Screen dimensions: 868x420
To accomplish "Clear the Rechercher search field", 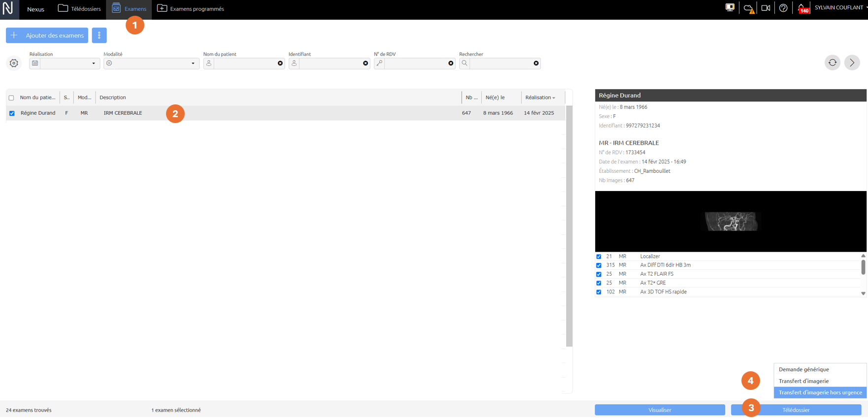I will click(x=536, y=64).
